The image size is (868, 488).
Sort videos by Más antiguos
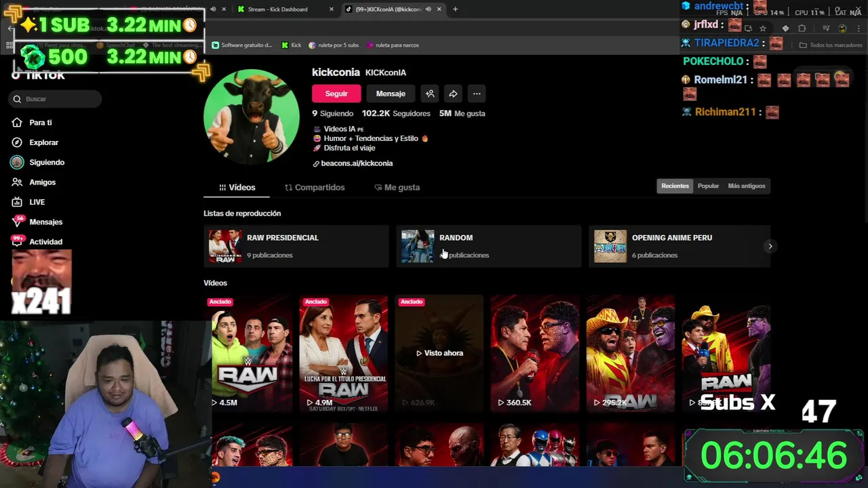[747, 186]
